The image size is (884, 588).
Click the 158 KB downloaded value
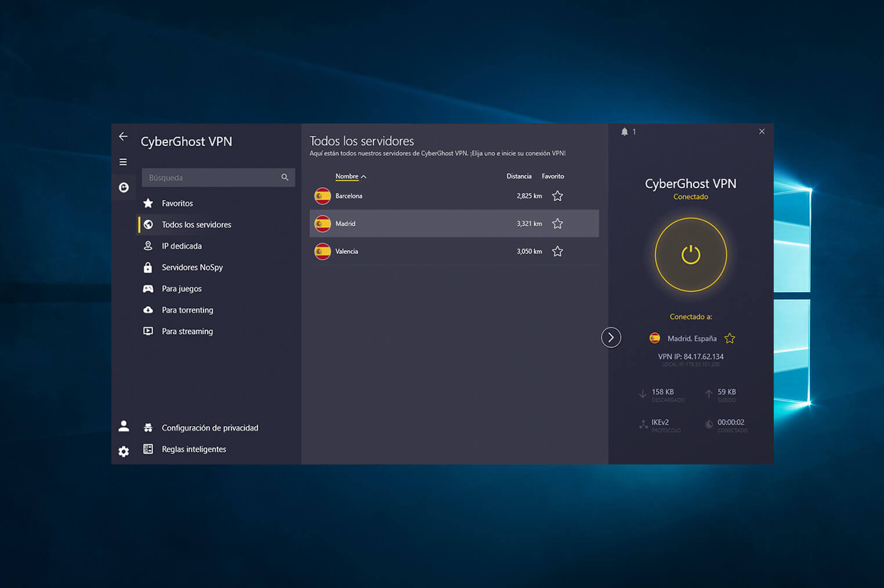click(662, 392)
